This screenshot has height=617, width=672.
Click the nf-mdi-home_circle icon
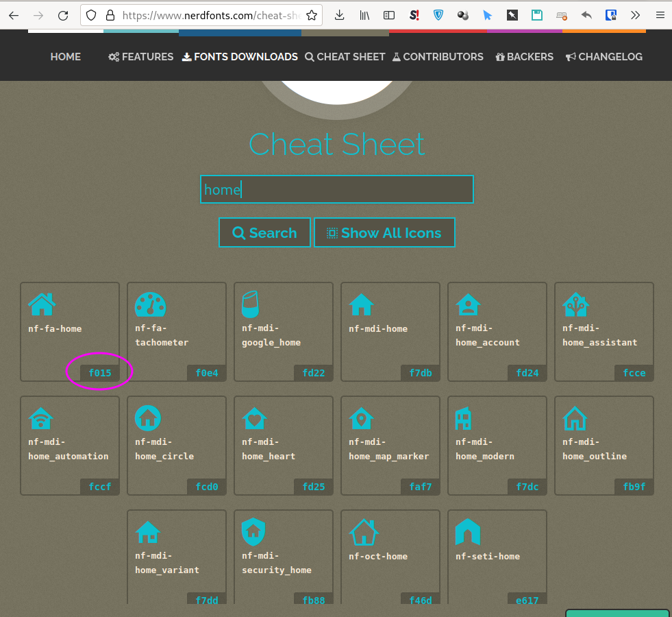tap(147, 417)
